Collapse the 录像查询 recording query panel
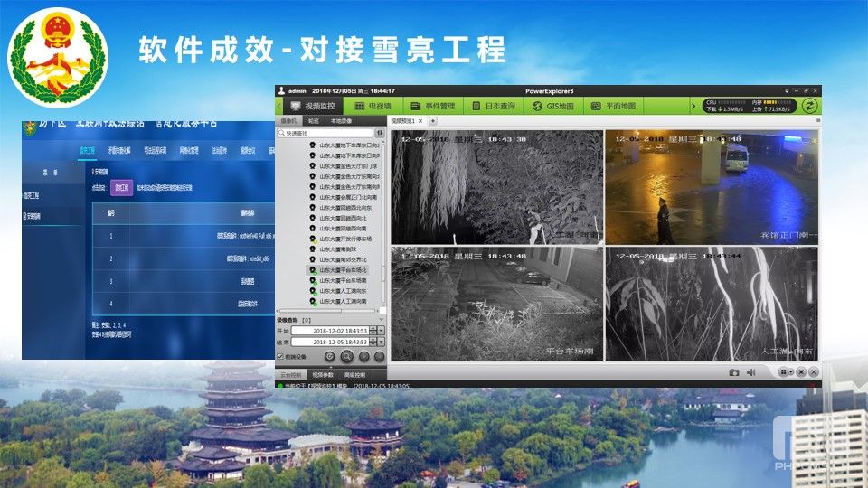Screen dimensions: 868x488 pos(381,320)
